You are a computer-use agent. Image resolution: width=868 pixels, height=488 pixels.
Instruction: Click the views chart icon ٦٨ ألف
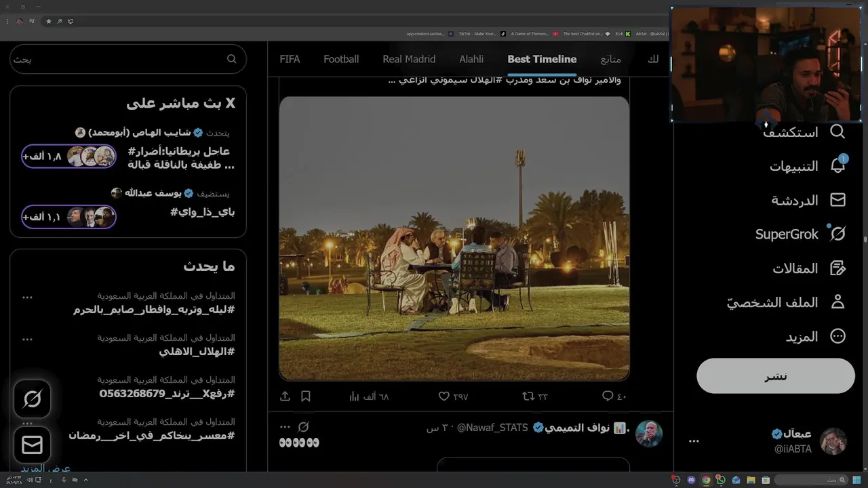(x=354, y=396)
